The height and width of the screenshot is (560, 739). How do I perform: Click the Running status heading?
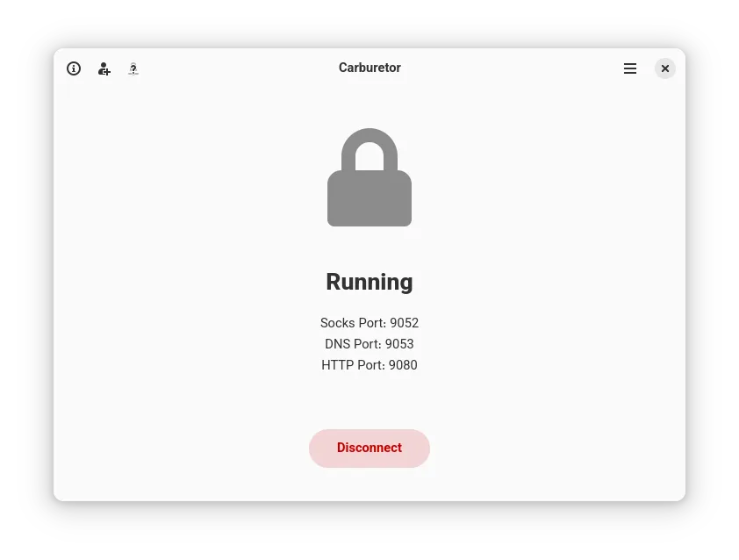369,282
